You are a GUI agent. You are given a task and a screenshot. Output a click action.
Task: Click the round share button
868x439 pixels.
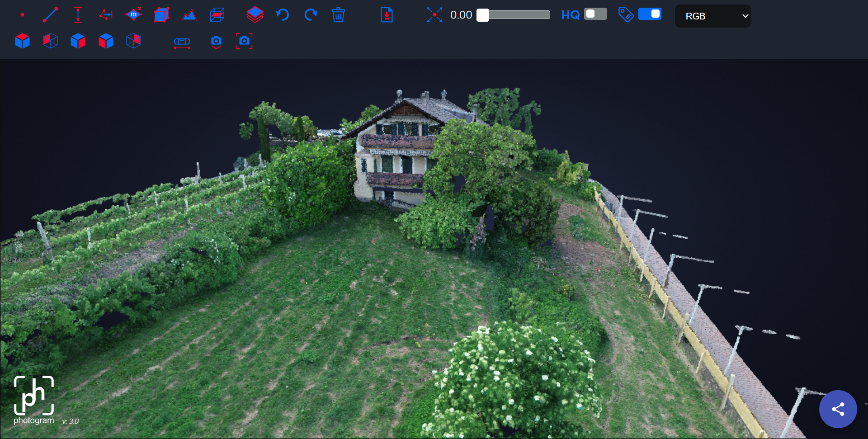coord(838,409)
